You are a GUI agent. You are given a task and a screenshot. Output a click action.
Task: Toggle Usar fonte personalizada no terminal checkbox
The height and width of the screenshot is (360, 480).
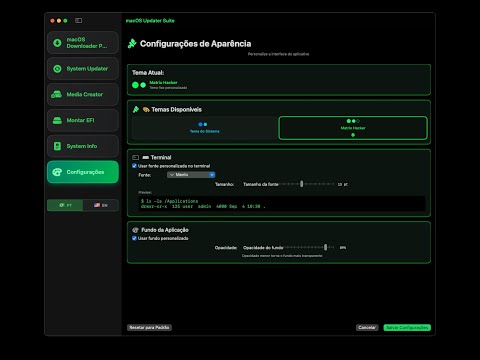point(134,166)
